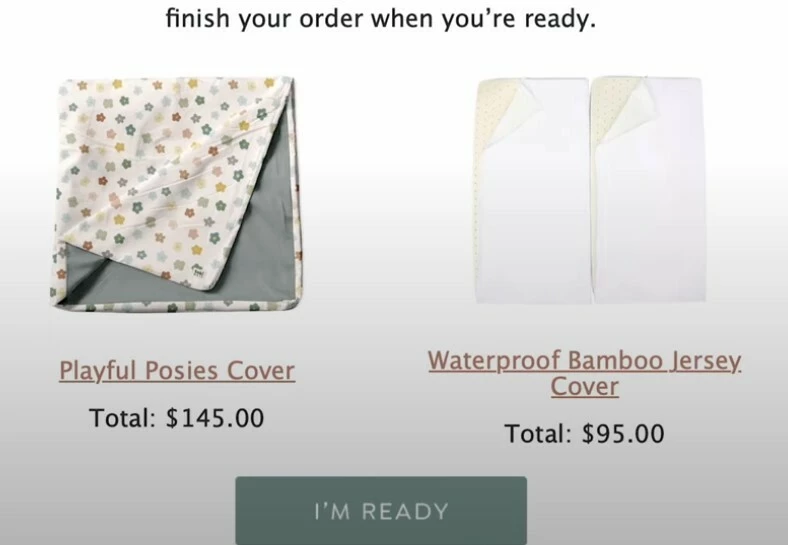Click the $145.00 price amount
788x545 pixels.
click(x=215, y=418)
